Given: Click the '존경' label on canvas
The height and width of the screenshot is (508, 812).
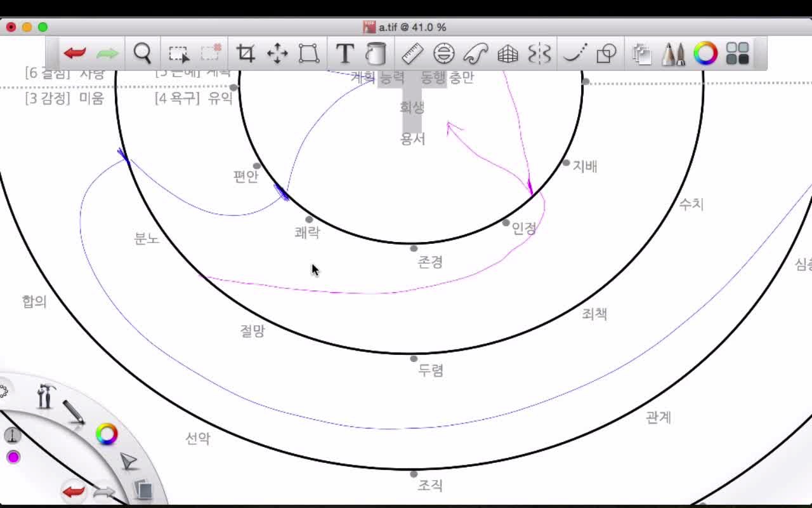Looking at the screenshot, I should (x=430, y=262).
